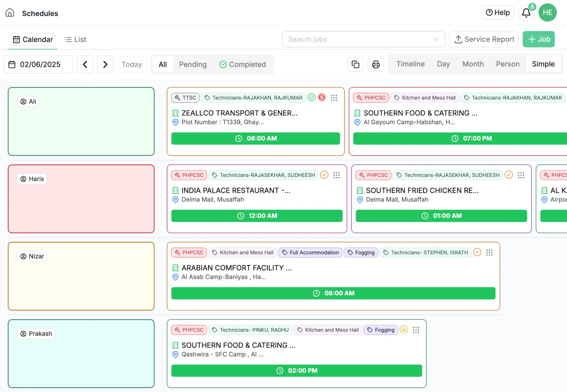Switch to the Timeline view
The height and width of the screenshot is (392, 567).
(x=410, y=64)
